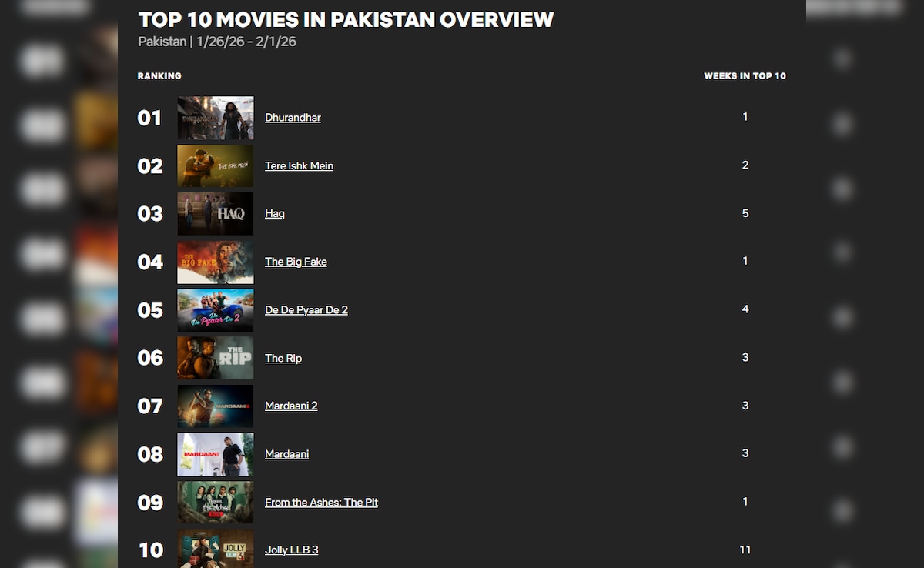Click the Tere Ishk Mein link

[x=299, y=165]
